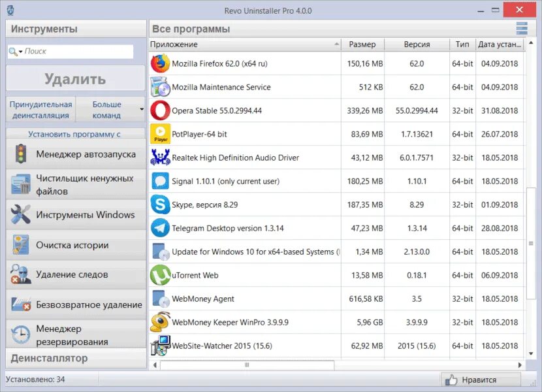Sort by Дата установки column header
The image size is (542, 392).
tap(500, 44)
